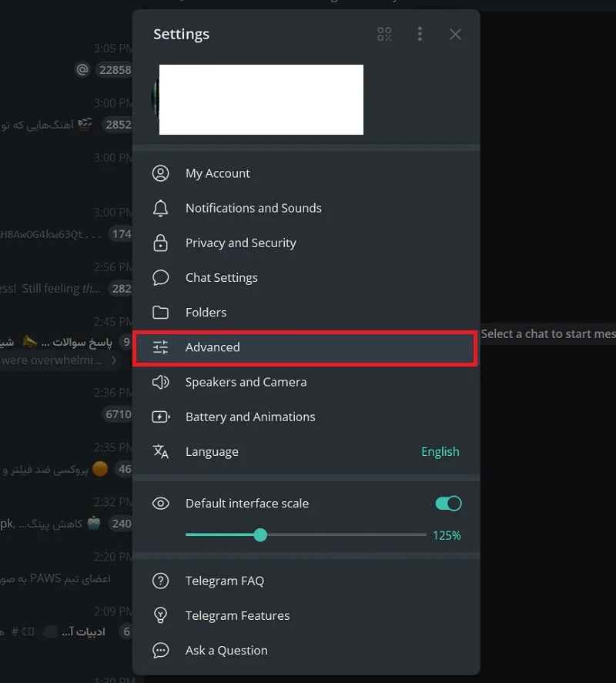Open My Account settings
The height and width of the screenshot is (683, 616).
[x=306, y=173]
